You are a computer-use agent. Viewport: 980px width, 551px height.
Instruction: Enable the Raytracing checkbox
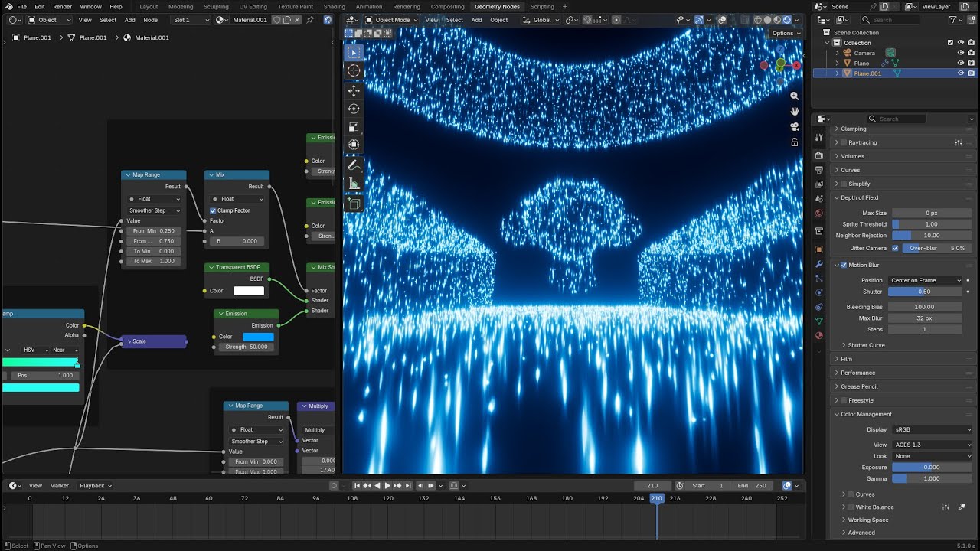pyautogui.click(x=844, y=142)
